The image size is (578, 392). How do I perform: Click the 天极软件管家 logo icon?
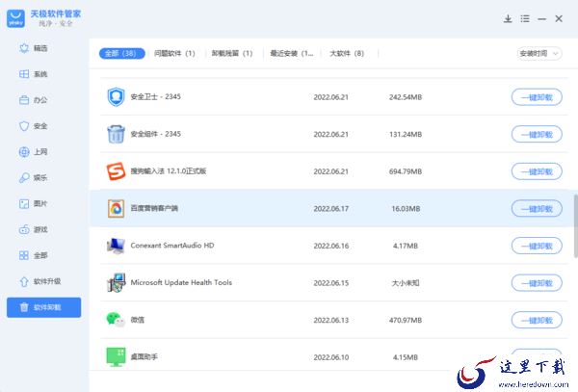(15, 18)
